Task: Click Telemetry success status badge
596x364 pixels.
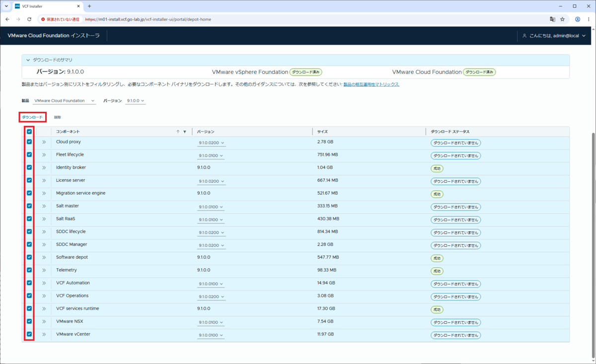Action: tap(437, 271)
